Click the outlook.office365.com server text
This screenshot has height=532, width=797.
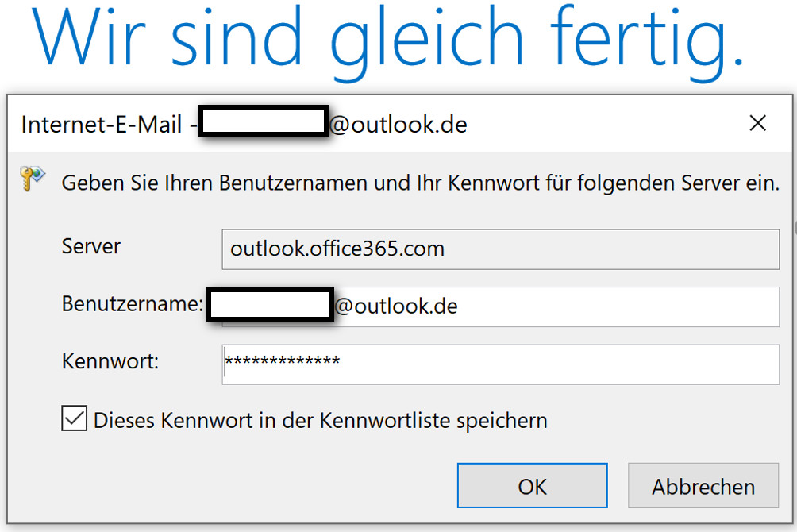(x=337, y=249)
